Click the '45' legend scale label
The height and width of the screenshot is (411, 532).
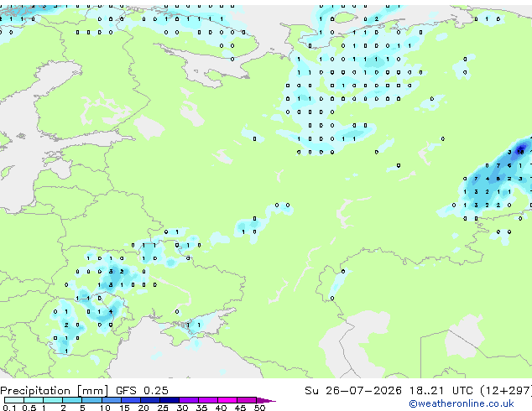(240, 408)
